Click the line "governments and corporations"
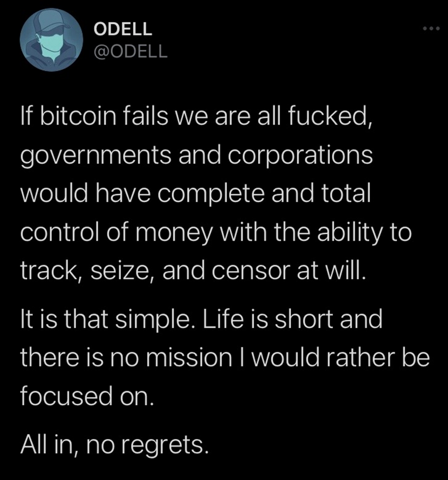The height and width of the screenshot is (480, 448). 196,156
